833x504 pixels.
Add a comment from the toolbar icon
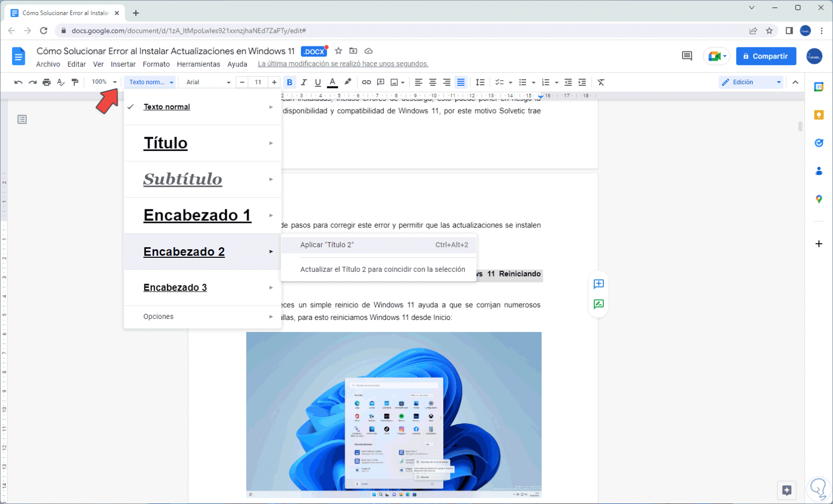(381, 82)
